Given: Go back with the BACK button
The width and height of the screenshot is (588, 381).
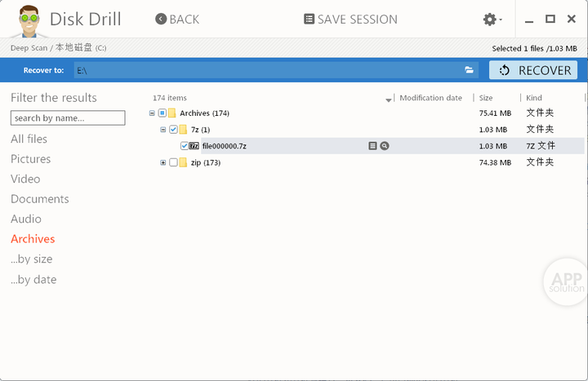Looking at the screenshot, I should click(x=177, y=19).
